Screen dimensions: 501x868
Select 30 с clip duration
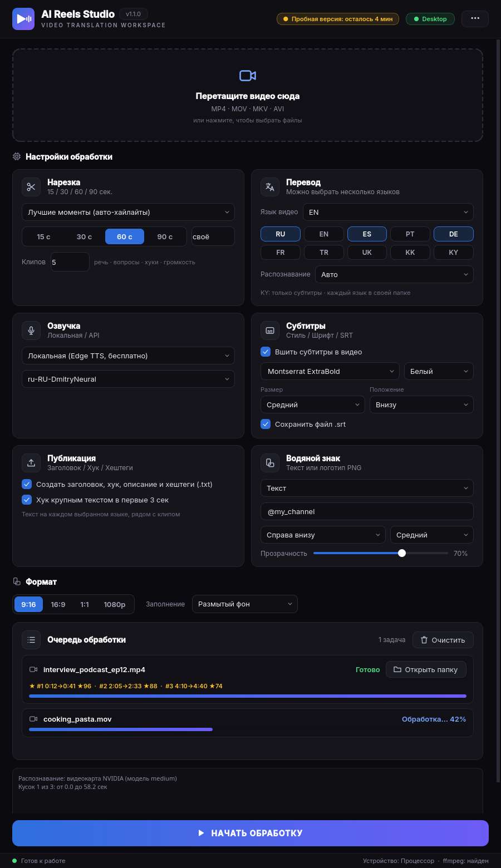pos(84,236)
